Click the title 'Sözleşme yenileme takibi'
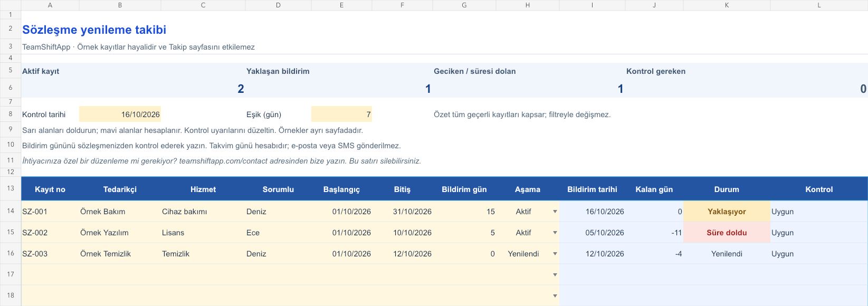 pyautogui.click(x=94, y=30)
